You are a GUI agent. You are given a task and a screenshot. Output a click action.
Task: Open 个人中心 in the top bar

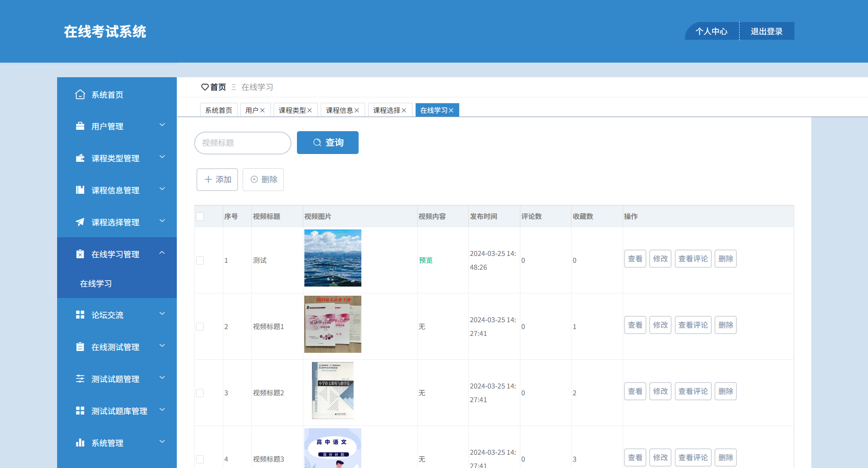coord(711,31)
